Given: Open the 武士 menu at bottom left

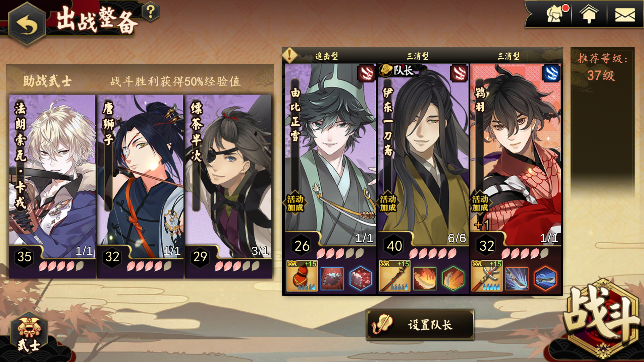Looking at the screenshot, I should click(x=29, y=334).
